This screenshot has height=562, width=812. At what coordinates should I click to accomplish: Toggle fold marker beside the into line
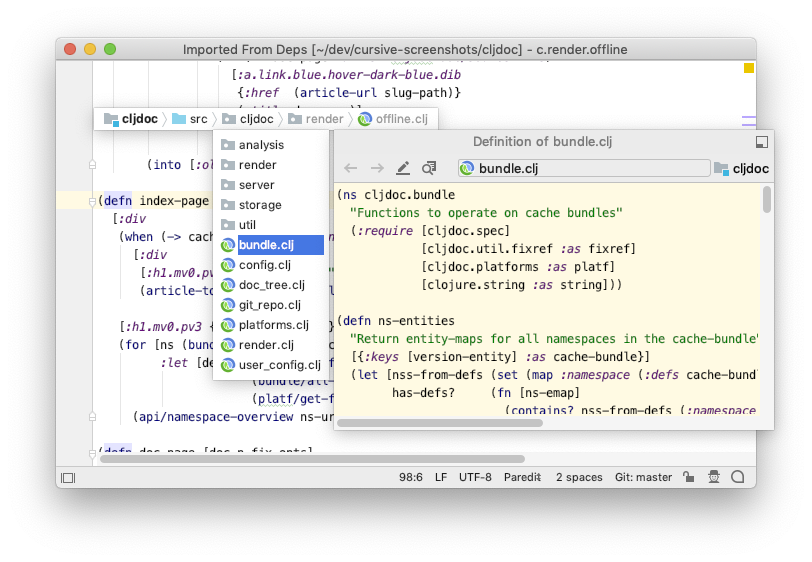92,165
